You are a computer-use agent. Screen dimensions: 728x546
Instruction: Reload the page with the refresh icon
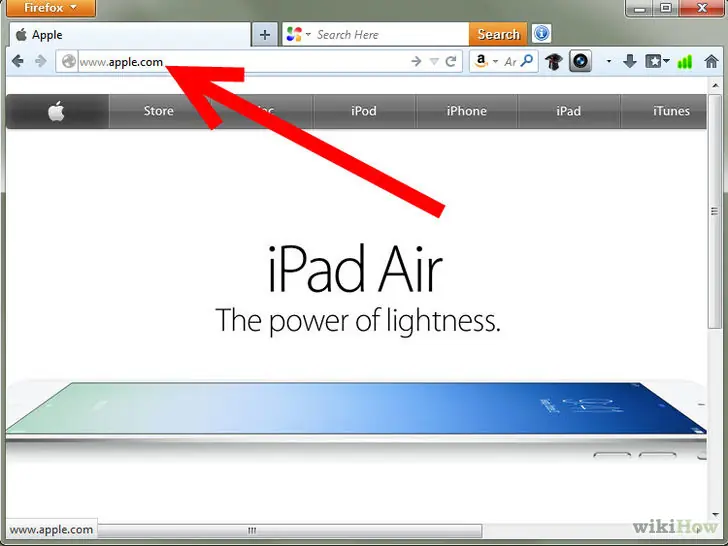point(450,61)
